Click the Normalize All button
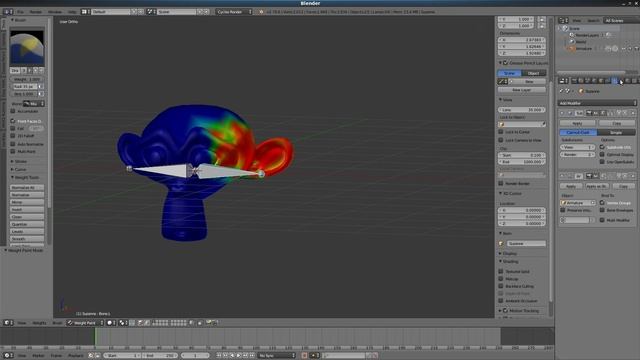640x360 pixels. click(x=27, y=188)
